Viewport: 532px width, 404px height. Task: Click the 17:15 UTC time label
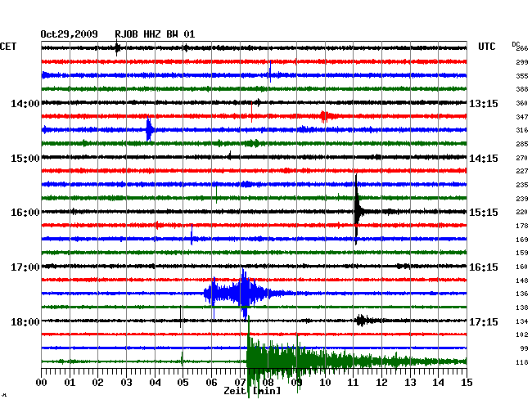484,321
